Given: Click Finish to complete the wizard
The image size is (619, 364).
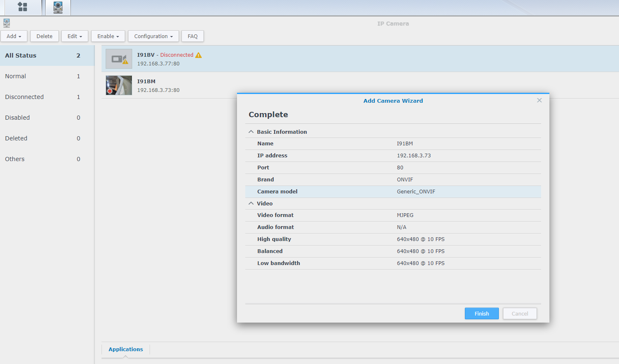Looking at the screenshot, I should pyautogui.click(x=481, y=313).
